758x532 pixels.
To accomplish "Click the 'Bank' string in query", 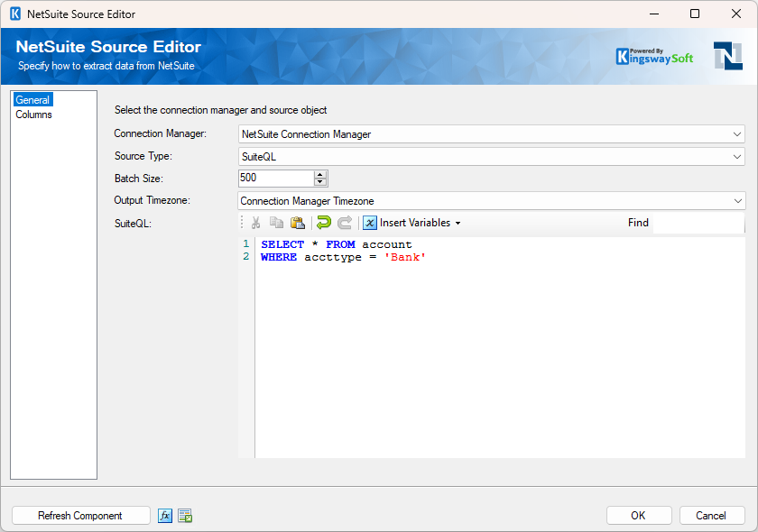I will (x=405, y=257).
